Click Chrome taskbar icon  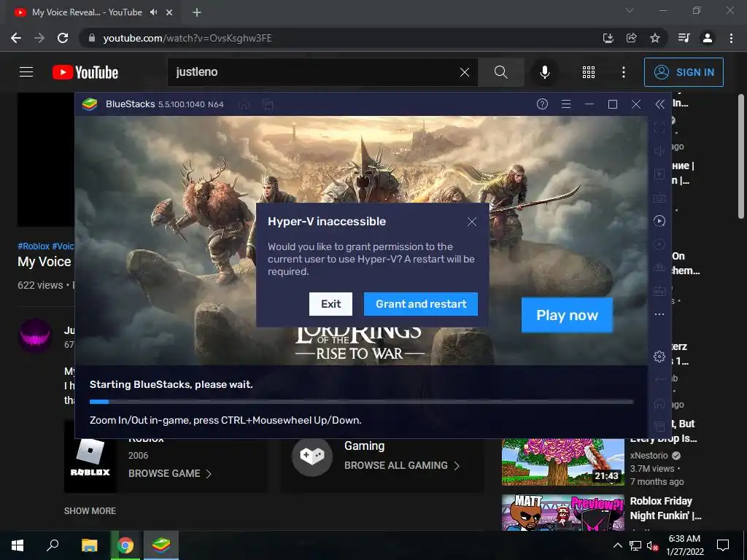pyautogui.click(x=125, y=545)
